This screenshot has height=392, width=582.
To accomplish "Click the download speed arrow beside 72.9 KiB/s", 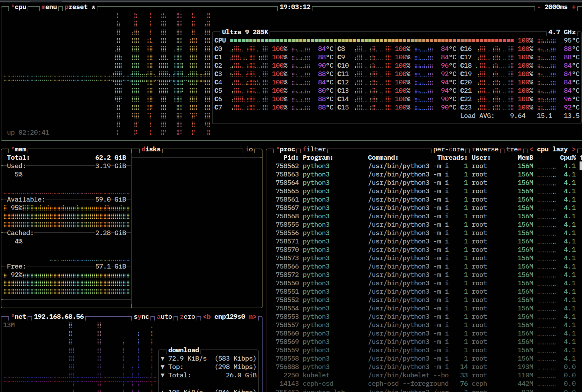I will [x=163, y=359].
